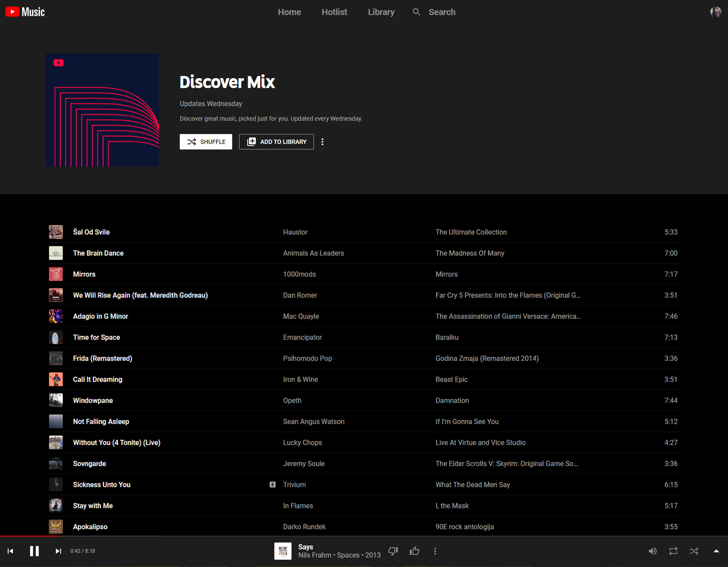This screenshot has height=567, width=728.
Task: Open album The Madness Of Many
Action: [470, 253]
